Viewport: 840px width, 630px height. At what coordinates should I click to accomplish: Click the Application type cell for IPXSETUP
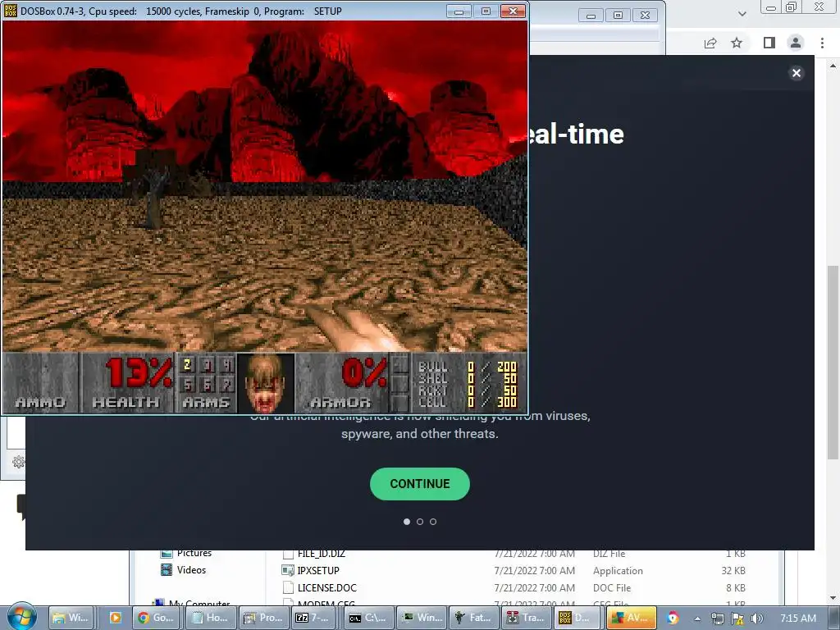pos(618,571)
